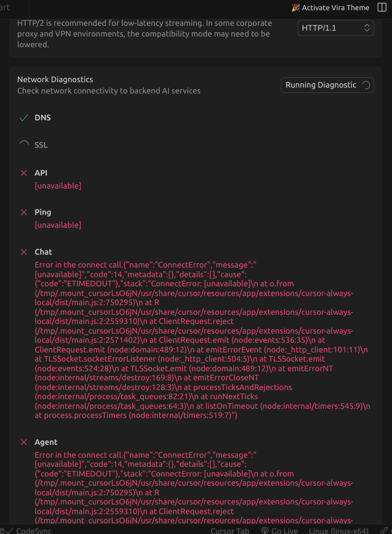Click the red X beside Chat
The height and width of the screenshot is (534, 392).
point(24,252)
